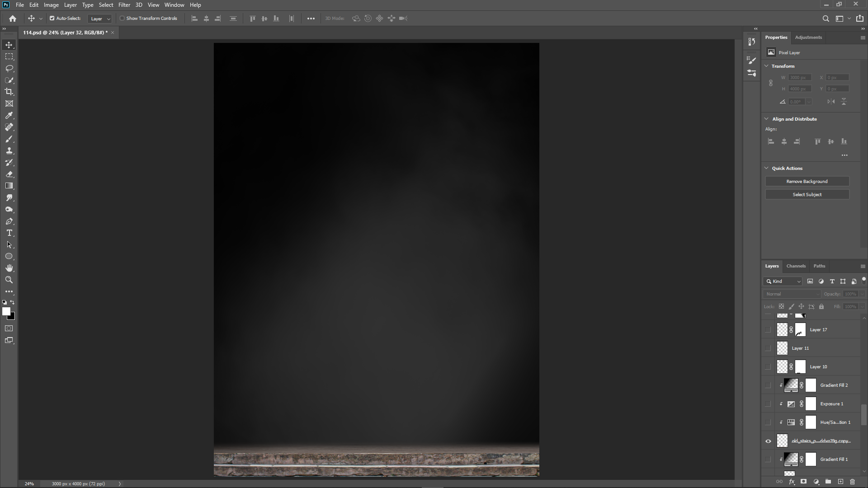Open more align options in Properties
The width and height of the screenshot is (868, 488).
[844, 155]
